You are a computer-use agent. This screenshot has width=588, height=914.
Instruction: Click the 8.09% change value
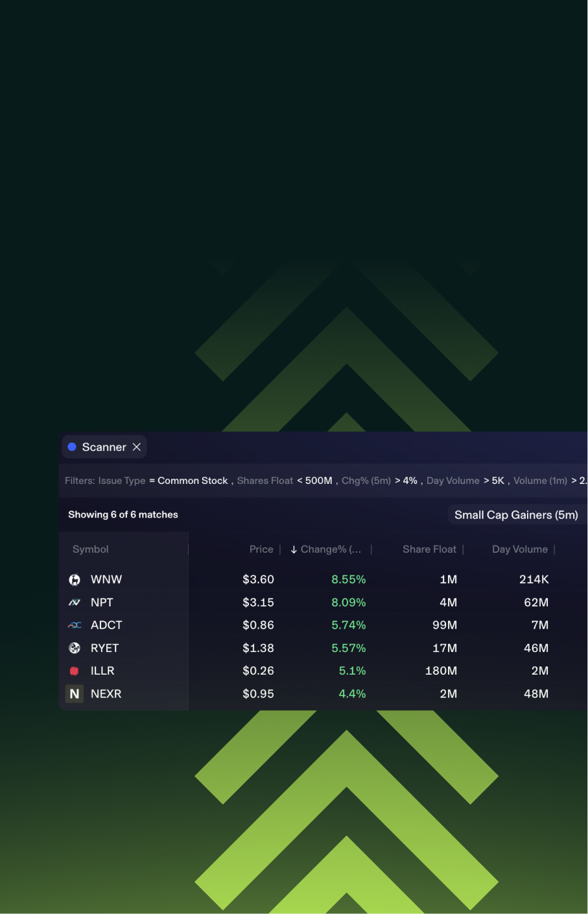click(x=349, y=603)
